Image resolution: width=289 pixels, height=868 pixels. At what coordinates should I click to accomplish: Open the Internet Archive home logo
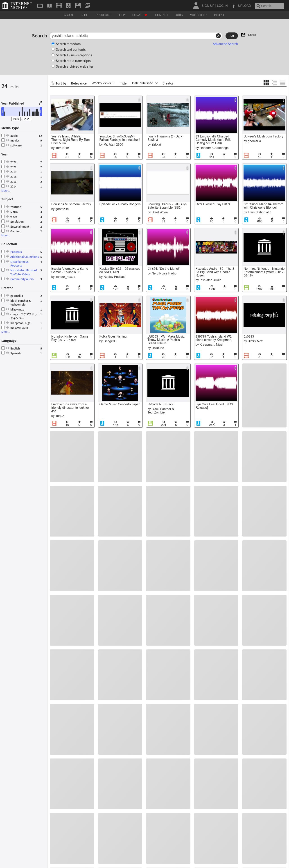[x=17, y=5]
